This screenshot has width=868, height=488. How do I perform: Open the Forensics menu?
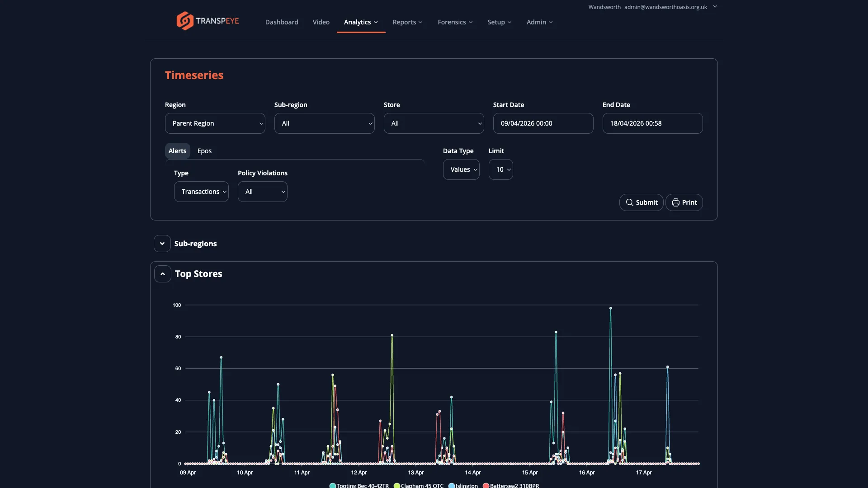(455, 22)
